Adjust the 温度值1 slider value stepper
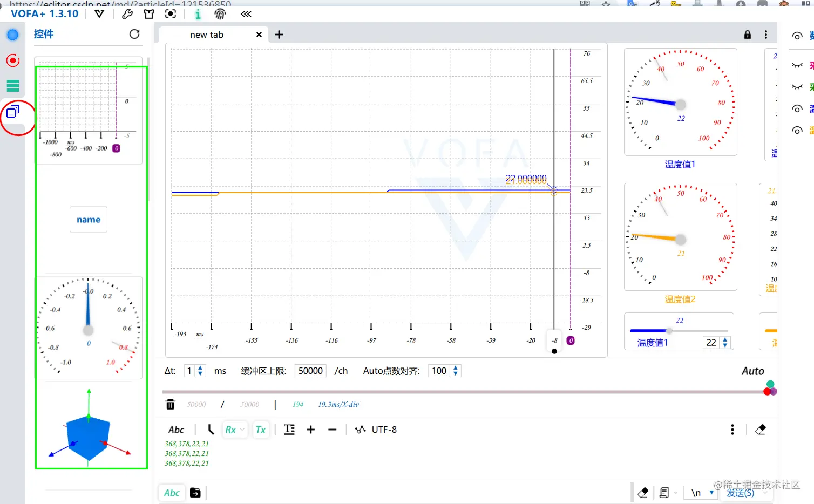 [x=725, y=343]
